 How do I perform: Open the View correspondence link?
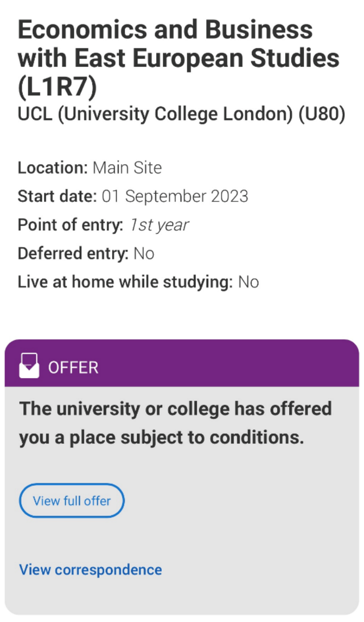(90, 569)
